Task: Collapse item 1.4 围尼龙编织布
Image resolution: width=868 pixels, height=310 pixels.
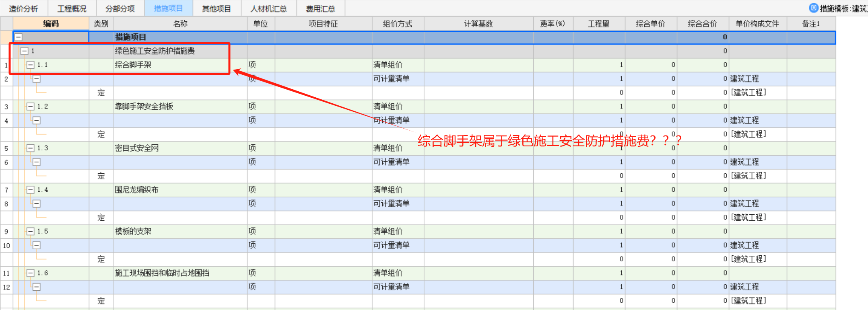Action: 31,190
